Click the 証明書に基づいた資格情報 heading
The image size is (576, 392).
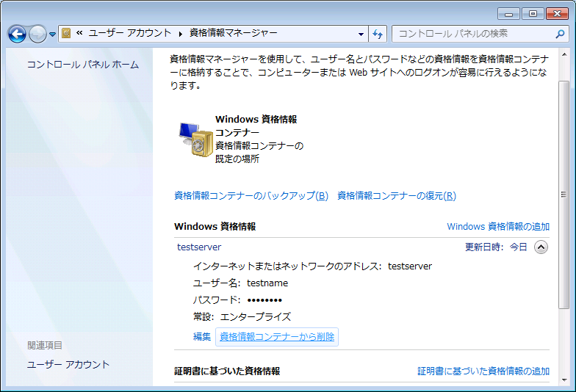[227, 371]
